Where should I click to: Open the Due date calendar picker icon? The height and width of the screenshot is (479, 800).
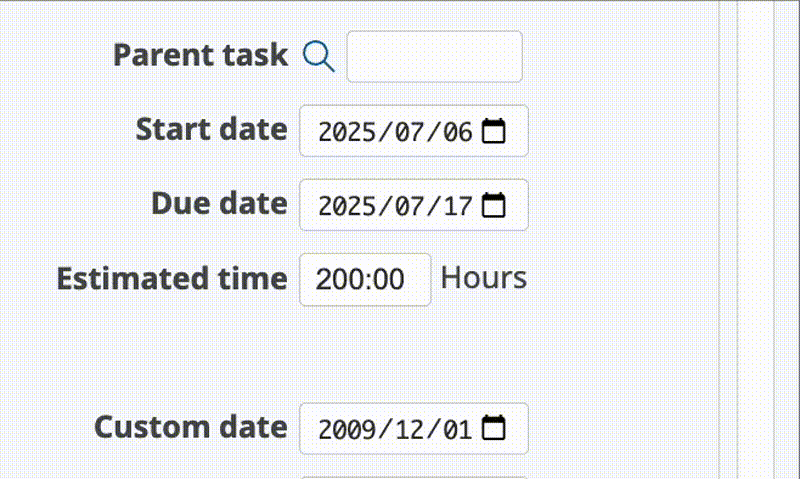point(494,206)
